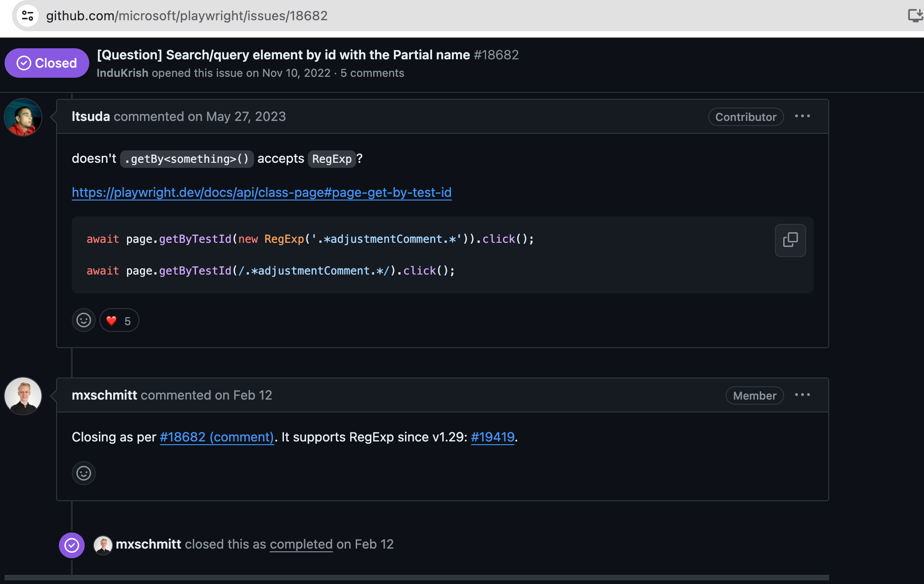The height and width of the screenshot is (584, 924).
Task: Open options menu on mxschmitt's comment
Action: pyautogui.click(x=803, y=395)
